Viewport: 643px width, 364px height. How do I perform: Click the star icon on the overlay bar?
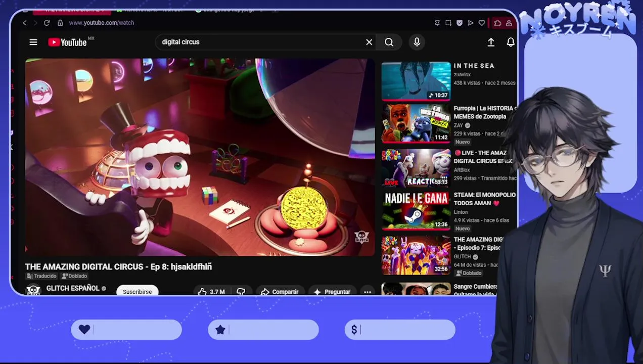coord(220,330)
